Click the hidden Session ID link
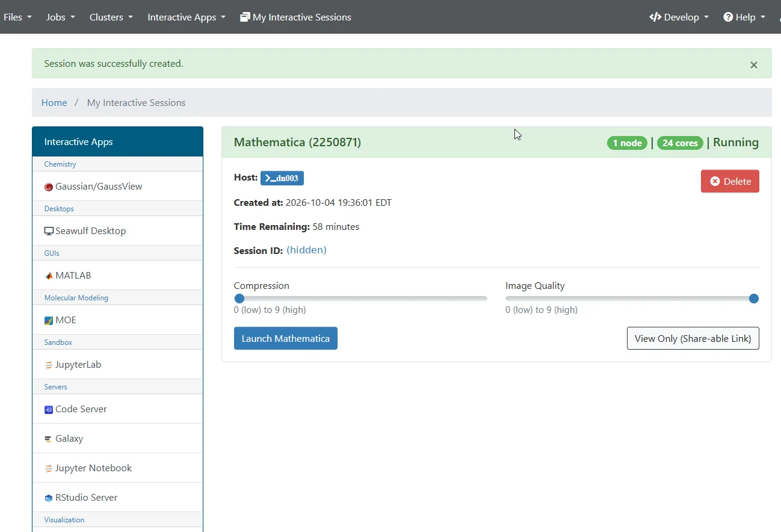Screen dimensions: 781x532 pyautogui.click(x=306, y=250)
